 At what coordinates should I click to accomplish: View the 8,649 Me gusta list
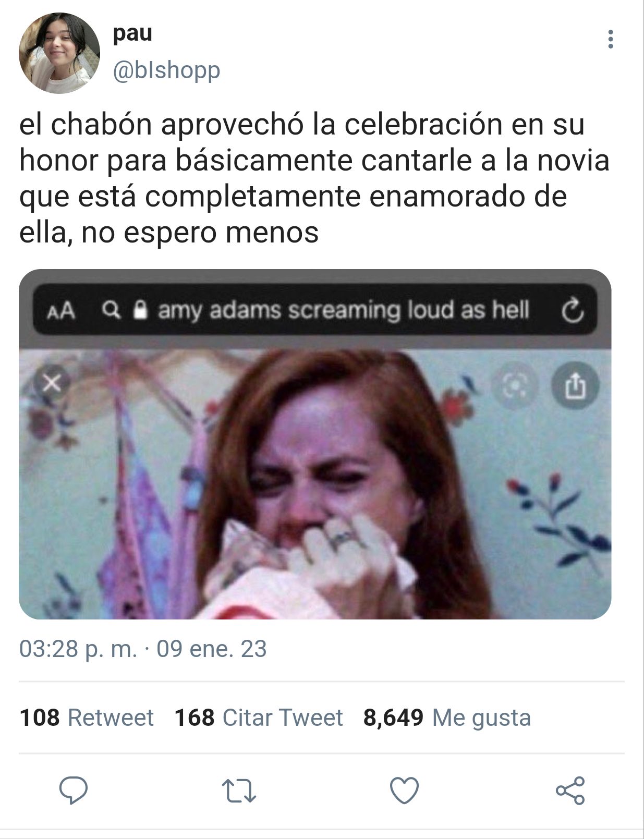tap(447, 718)
